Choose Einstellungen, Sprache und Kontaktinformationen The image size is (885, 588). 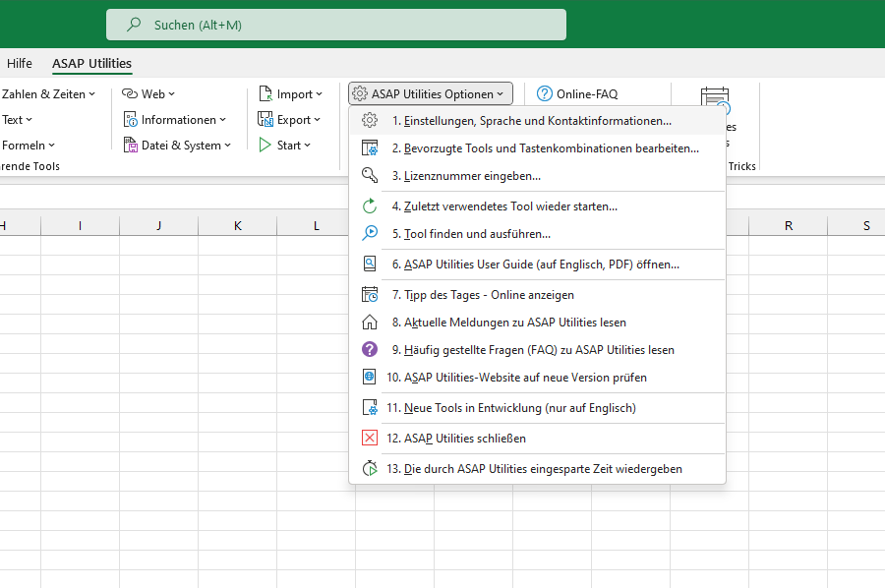[537, 120]
